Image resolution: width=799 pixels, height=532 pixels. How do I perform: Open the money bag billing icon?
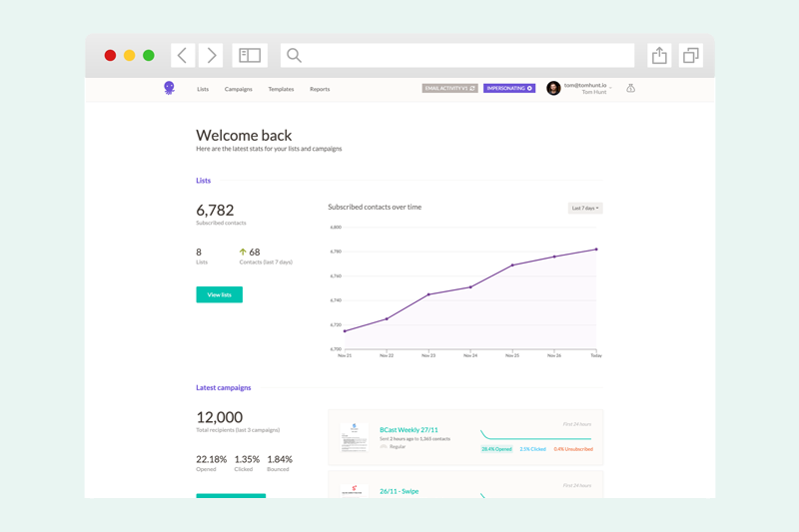(630, 88)
